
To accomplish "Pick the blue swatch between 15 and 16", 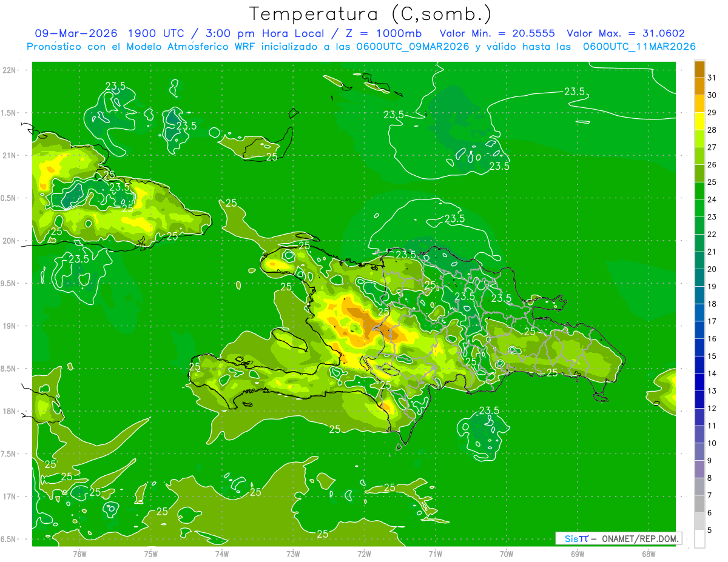I will click(699, 347).
